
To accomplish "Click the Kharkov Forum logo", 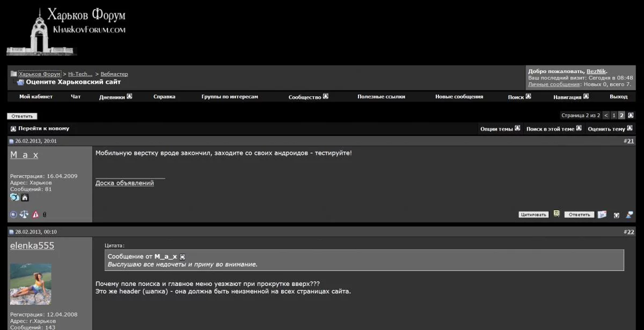I will [x=67, y=31].
